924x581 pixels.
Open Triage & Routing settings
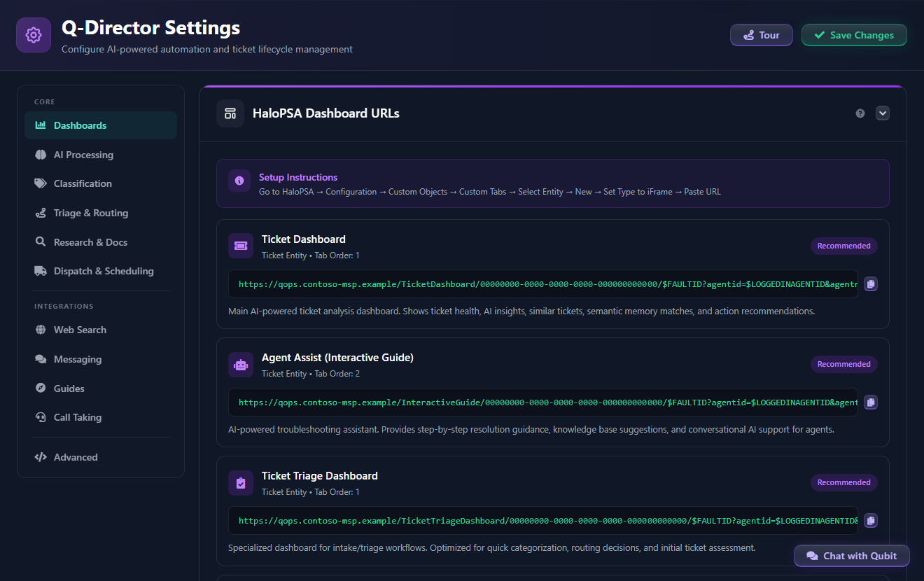point(101,213)
